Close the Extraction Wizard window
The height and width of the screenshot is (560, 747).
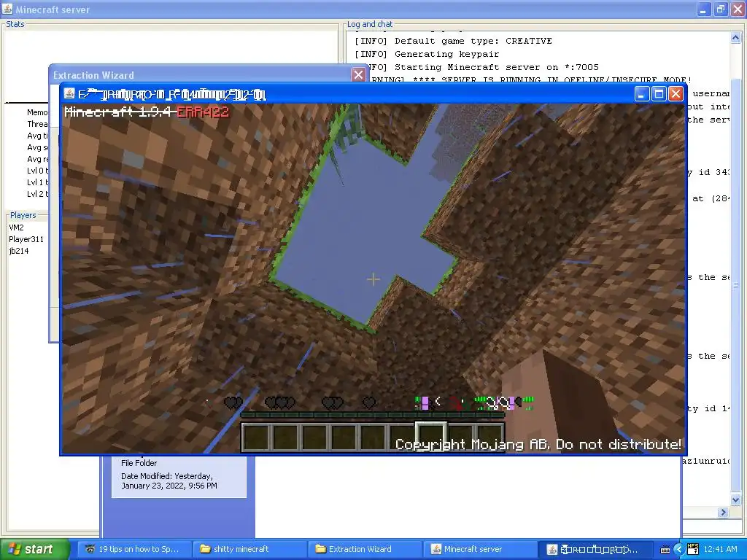coord(358,75)
